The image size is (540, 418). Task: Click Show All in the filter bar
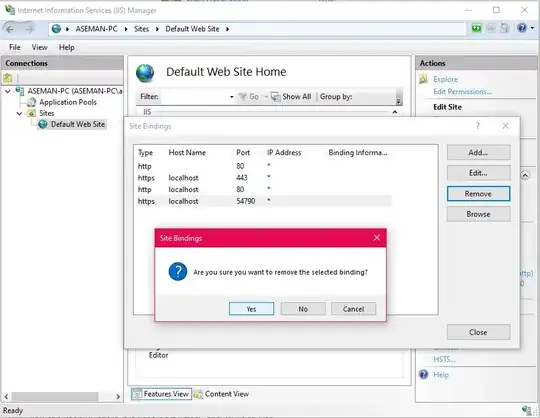(291, 97)
